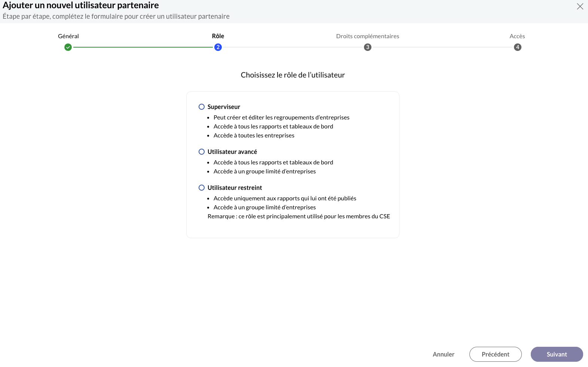The image size is (588, 367).
Task: Jump to step 4 circle indicator
Action: tap(518, 47)
